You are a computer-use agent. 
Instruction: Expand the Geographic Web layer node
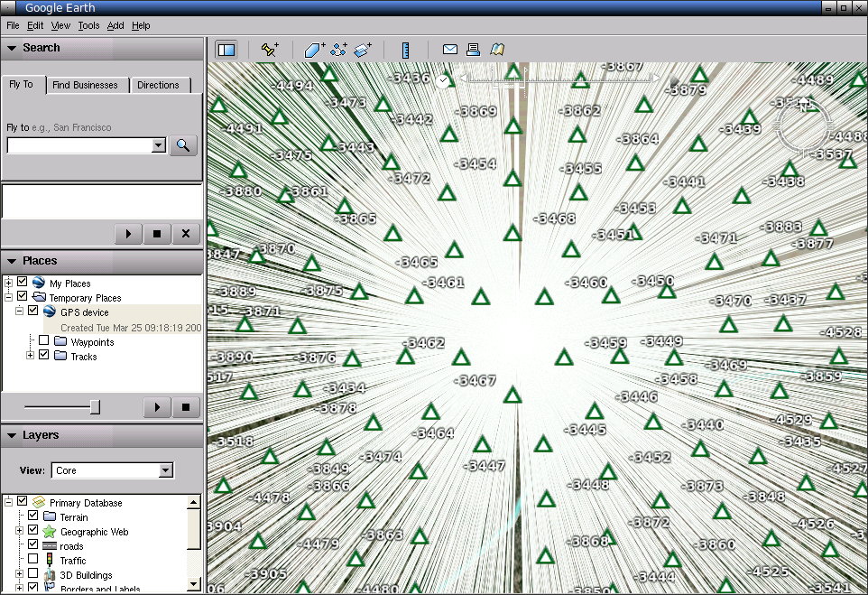click(x=19, y=531)
